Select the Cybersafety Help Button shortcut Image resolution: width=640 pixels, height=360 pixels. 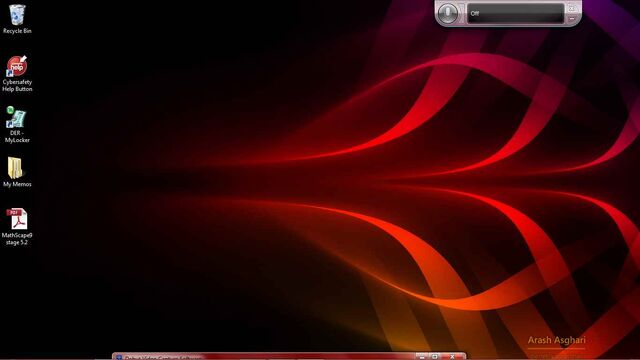click(x=17, y=73)
